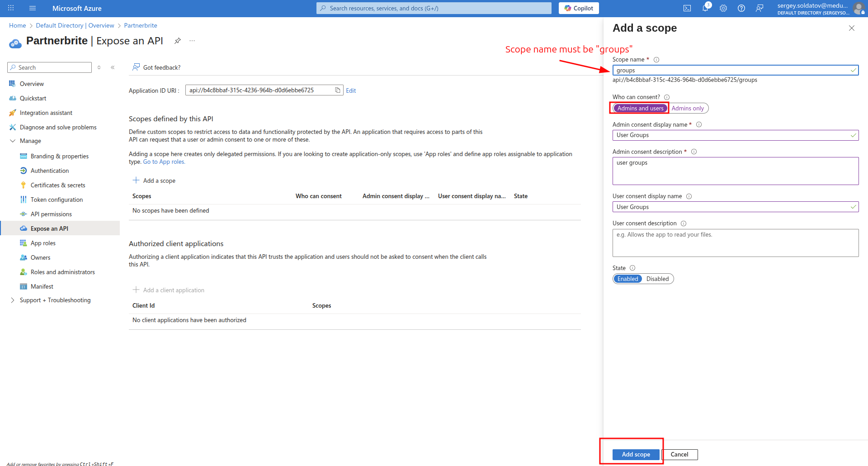Image resolution: width=868 pixels, height=466 pixels.
Task: Open Certificates & secrets
Action: (x=58, y=185)
